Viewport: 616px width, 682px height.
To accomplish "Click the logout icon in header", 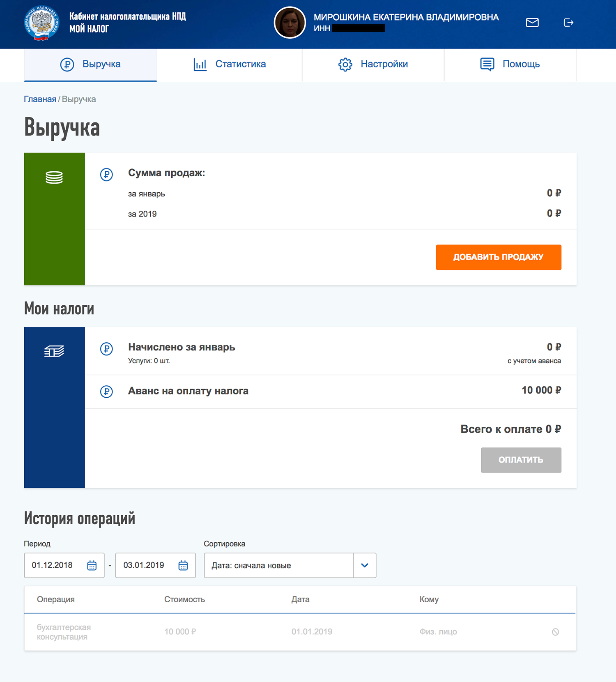I will (568, 23).
